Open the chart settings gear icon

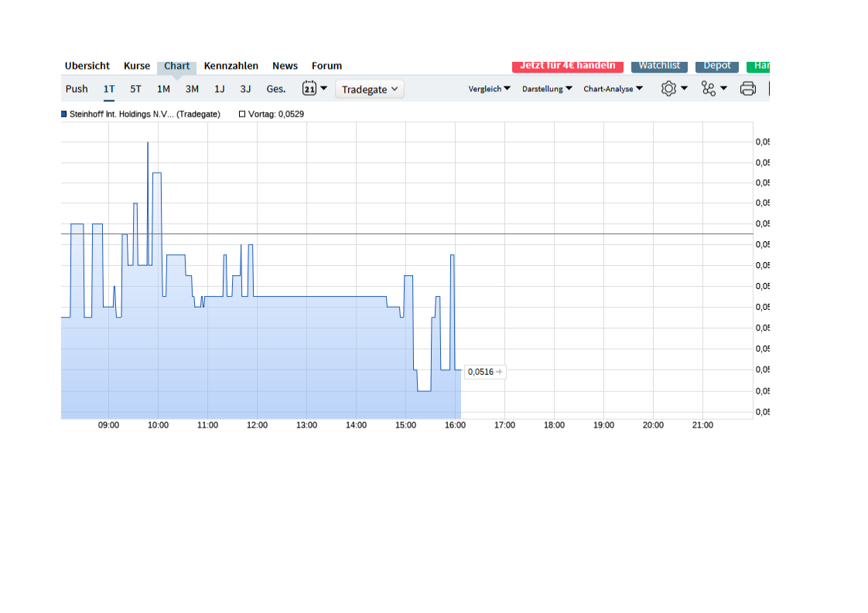[667, 89]
